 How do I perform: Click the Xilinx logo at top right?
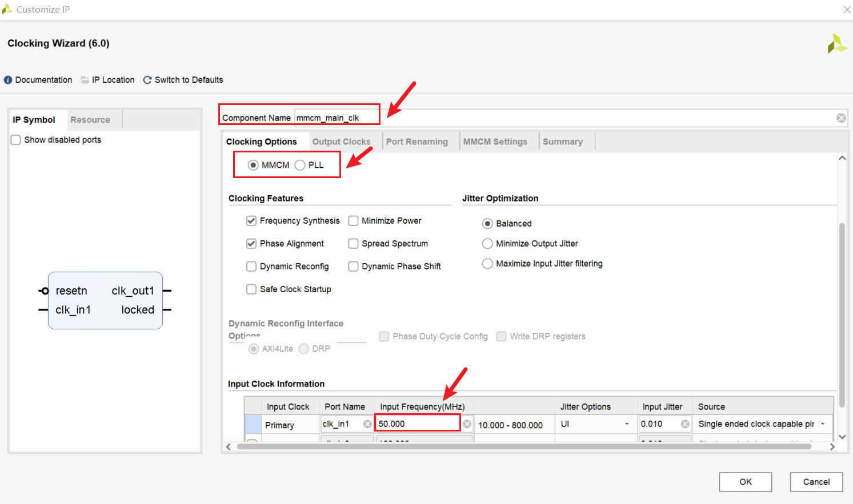pyautogui.click(x=837, y=44)
